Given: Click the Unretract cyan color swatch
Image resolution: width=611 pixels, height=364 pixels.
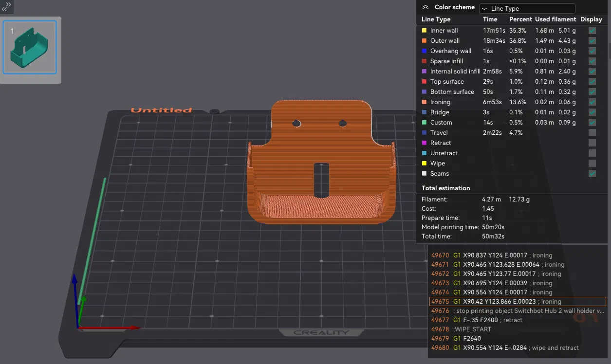Looking at the screenshot, I should click(x=424, y=153).
